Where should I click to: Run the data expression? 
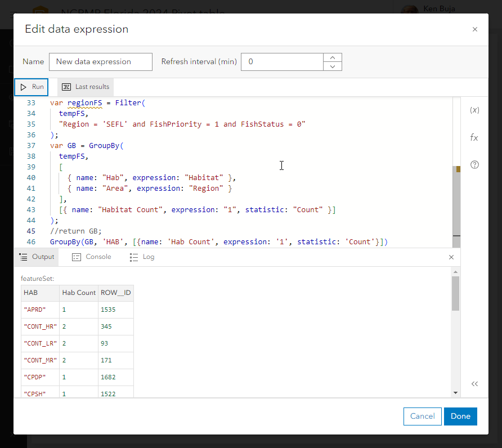31,87
